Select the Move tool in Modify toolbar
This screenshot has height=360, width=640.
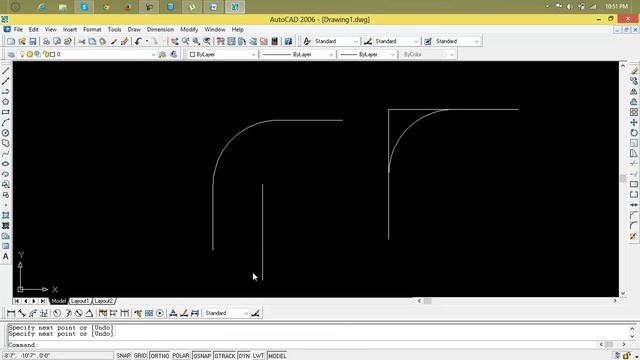coord(633,122)
